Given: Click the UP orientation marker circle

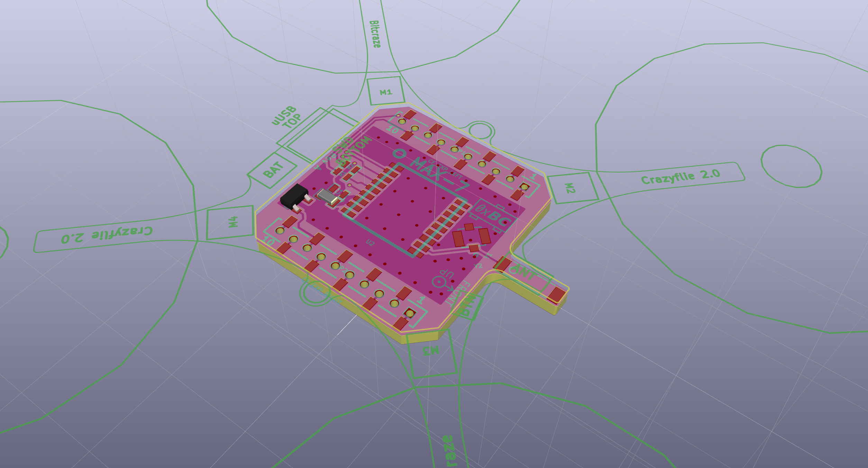Looking at the screenshot, I should coord(439,282).
